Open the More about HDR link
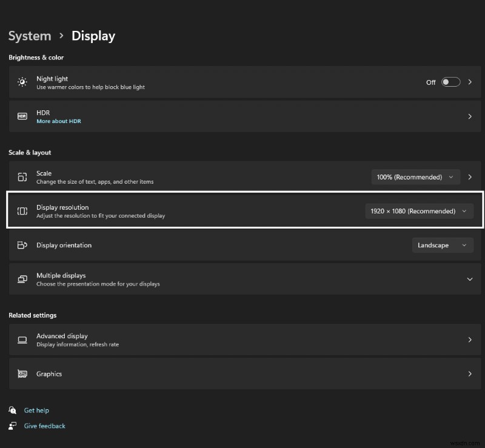 pyautogui.click(x=59, y=121)
